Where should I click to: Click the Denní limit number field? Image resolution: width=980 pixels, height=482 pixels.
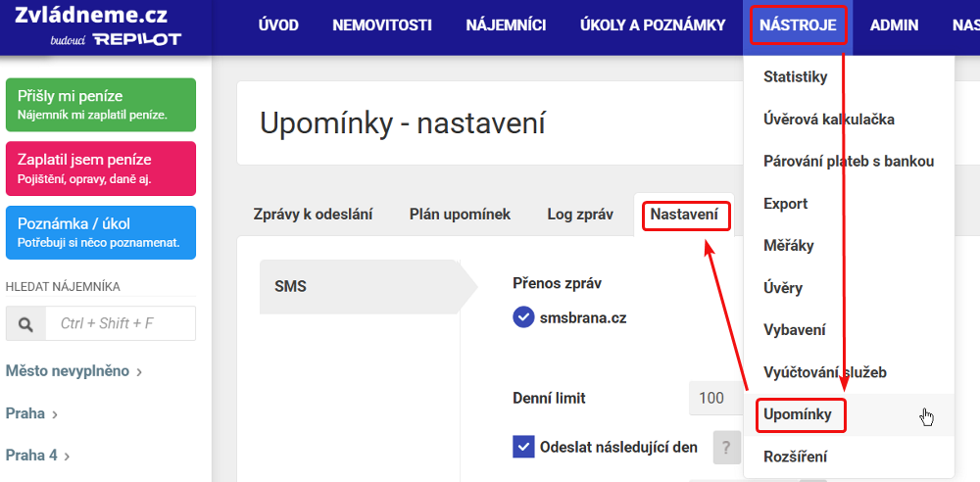714,398
